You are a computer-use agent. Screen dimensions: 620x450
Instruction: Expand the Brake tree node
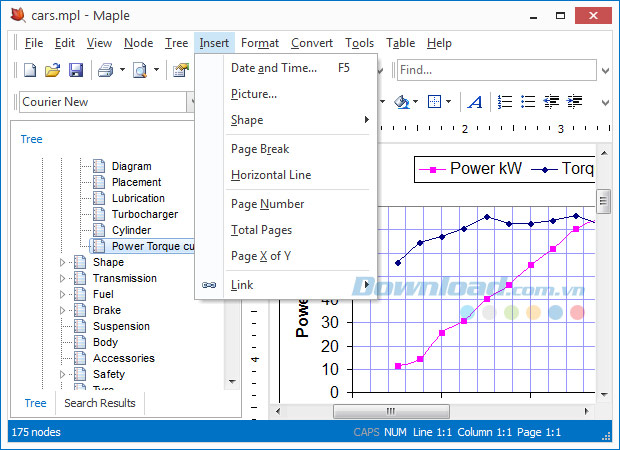(x=62, y=310)
